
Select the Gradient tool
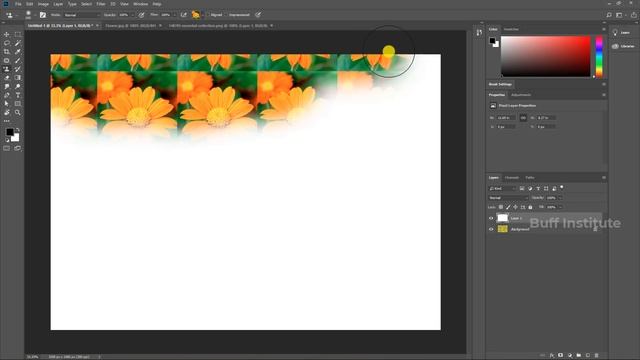[18, 78]
